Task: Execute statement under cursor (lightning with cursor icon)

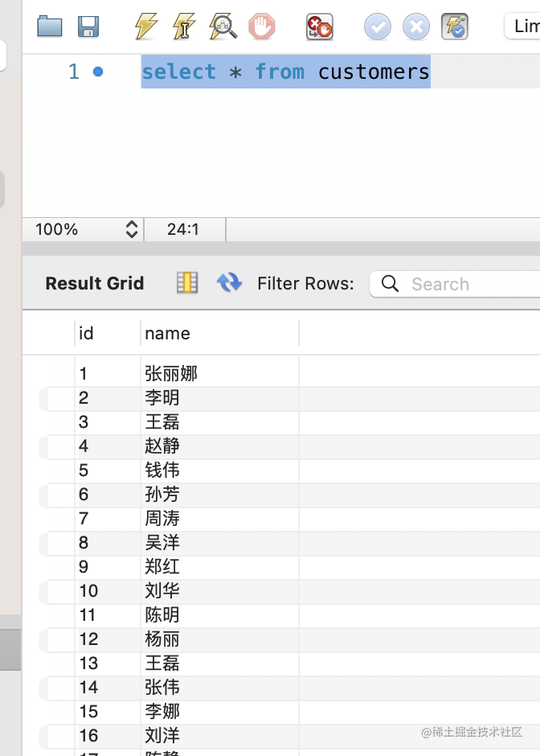Action: (x=184, y=27)
